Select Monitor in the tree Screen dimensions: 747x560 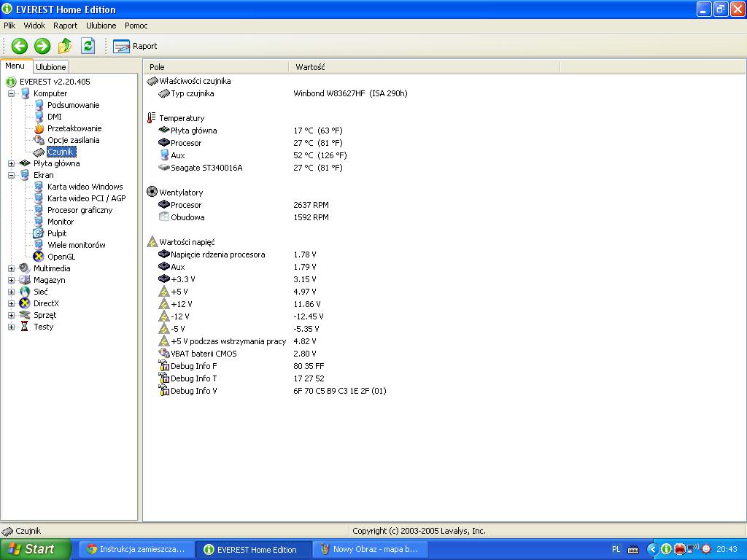point(61,222)
